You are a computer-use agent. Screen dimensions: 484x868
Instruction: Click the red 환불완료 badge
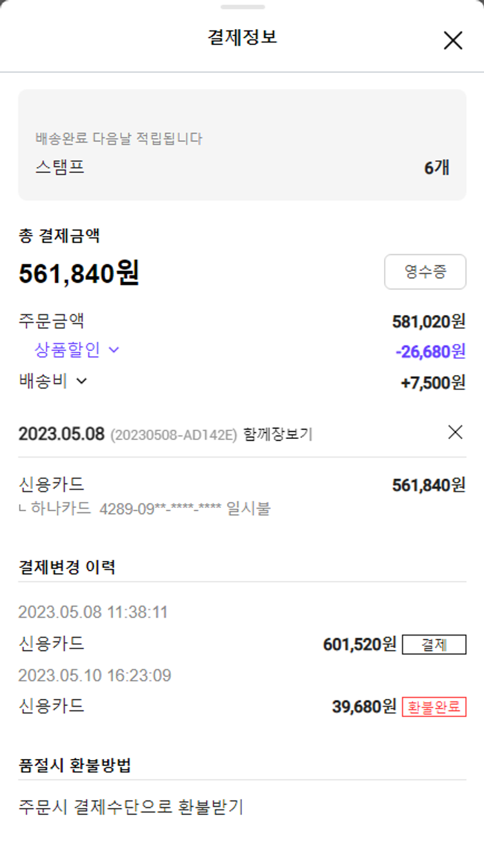point(434,707)
